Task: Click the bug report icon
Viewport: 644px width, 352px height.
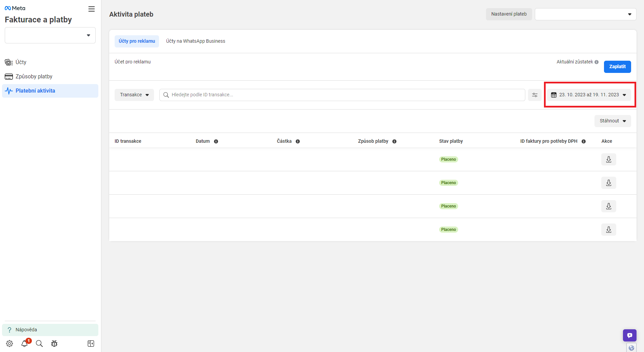Action: coord(54,344)
